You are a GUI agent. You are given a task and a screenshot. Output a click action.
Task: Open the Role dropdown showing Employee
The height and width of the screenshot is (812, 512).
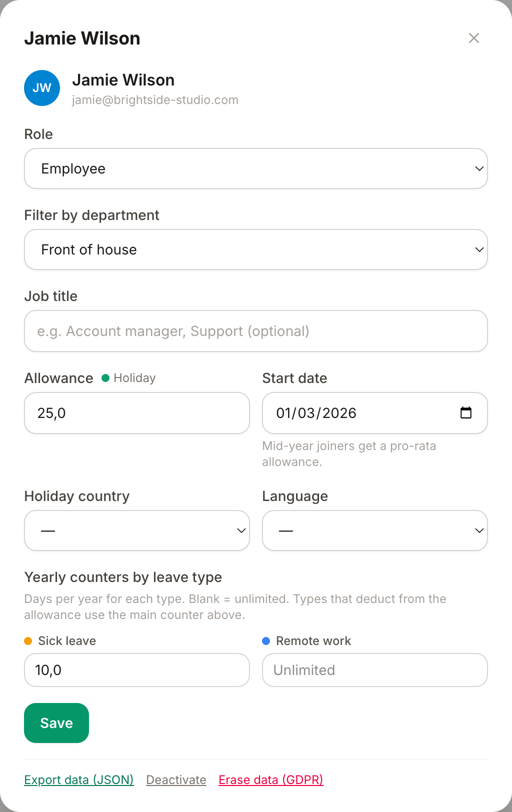click(256, 168)
